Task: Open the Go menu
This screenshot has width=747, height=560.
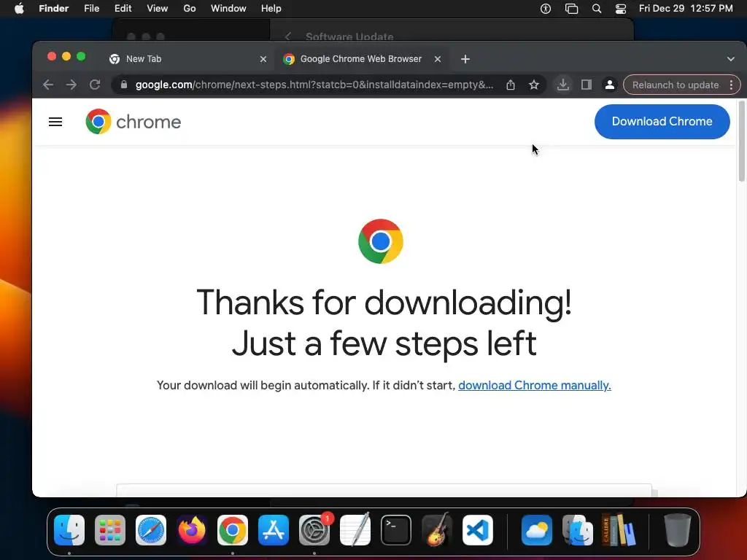Action: click(190, 9)
